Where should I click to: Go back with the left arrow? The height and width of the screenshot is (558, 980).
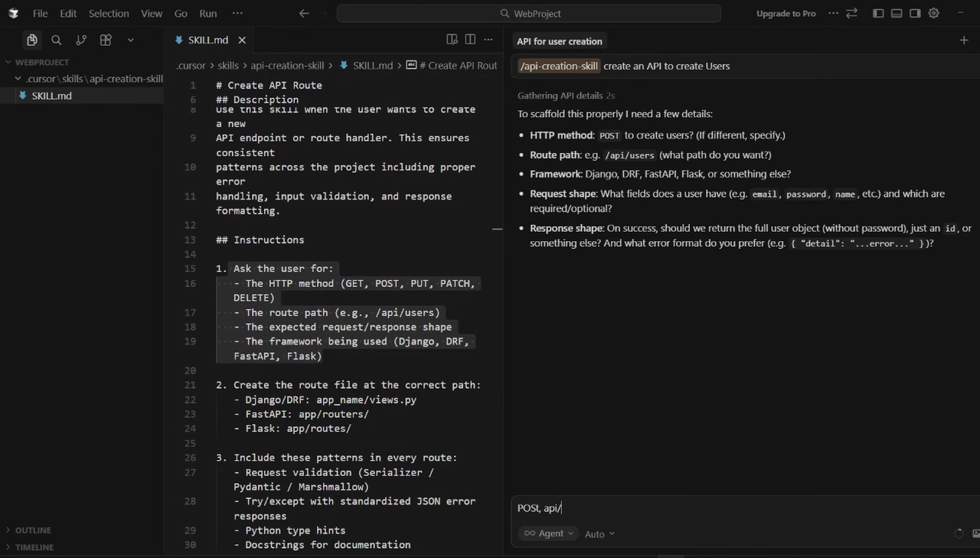point(304,14)
